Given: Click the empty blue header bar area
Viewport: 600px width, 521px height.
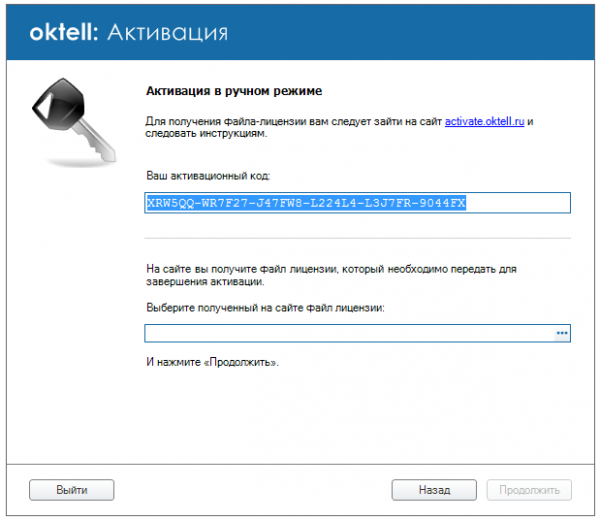Looking at the screenshot, I should pyautogui.click(x=420, y=33).
